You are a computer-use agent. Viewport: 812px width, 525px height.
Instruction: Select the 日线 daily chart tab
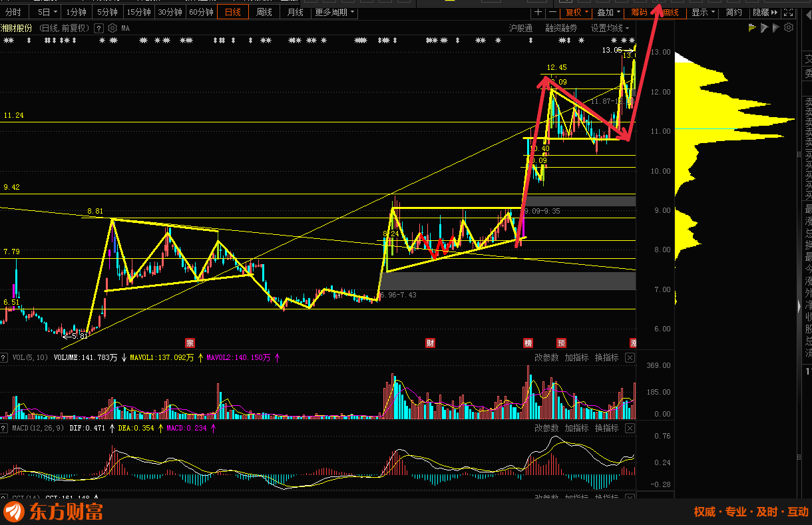point(233,12)
